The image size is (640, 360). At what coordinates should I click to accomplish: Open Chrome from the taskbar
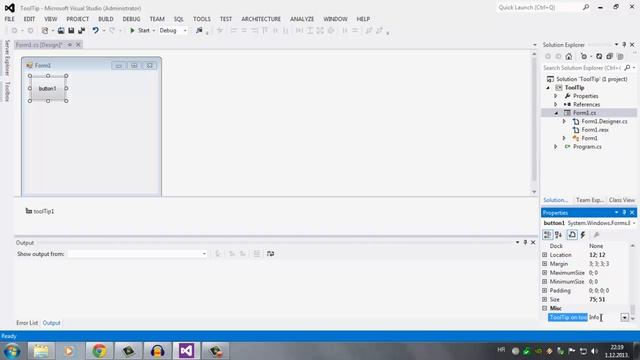[99, 351]
